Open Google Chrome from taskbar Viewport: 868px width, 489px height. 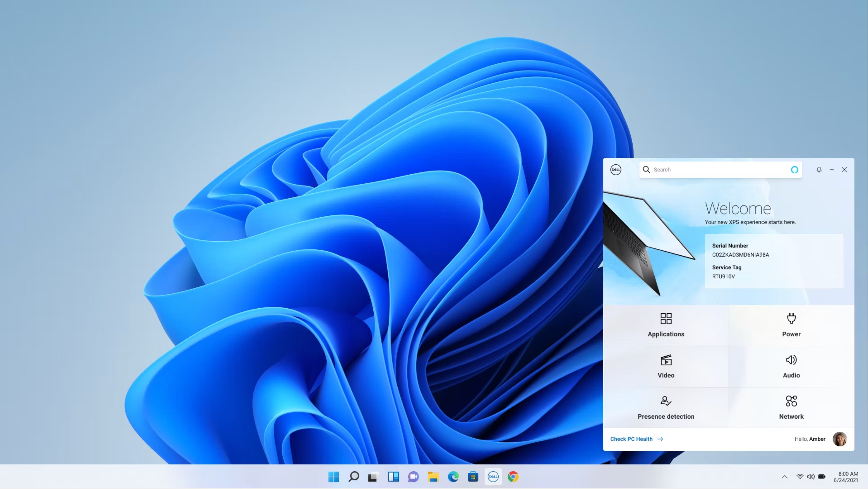(x=513, y=477)
